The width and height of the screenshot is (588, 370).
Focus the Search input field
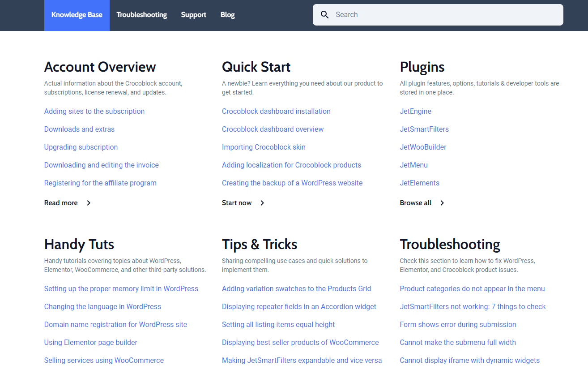(x=438, y=15)
